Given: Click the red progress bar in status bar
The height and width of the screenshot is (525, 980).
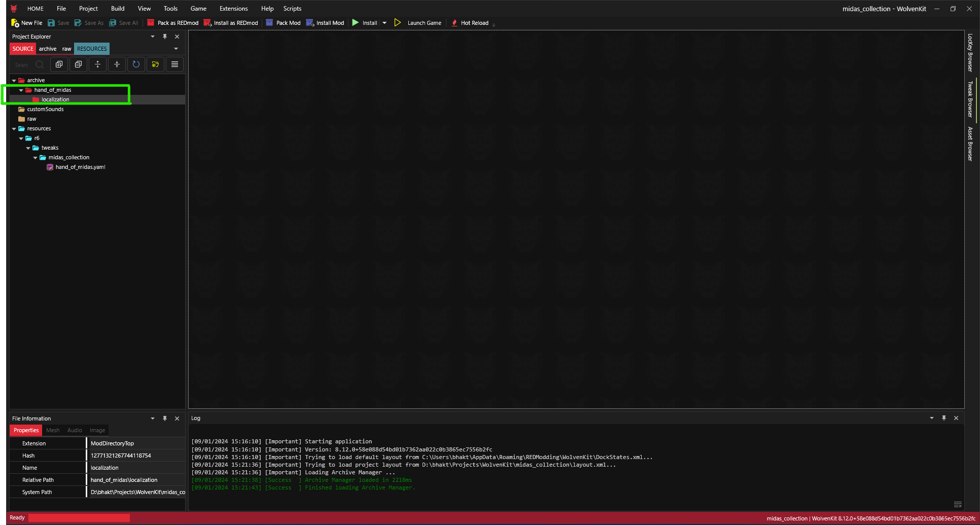Looking at the screenshot, I should [79, 518].
